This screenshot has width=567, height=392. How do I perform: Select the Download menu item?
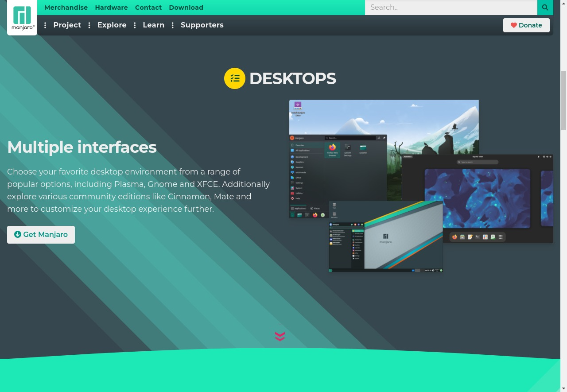[186, 8]
